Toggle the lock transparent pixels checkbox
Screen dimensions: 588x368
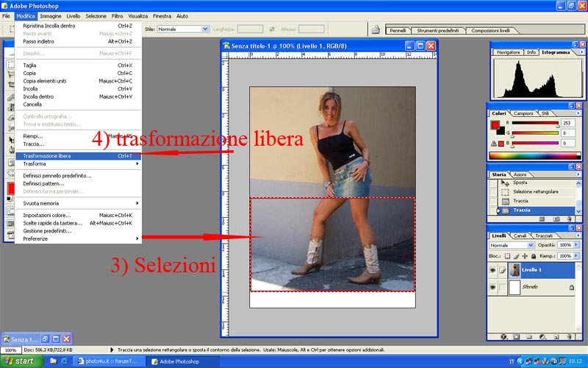pos(509,255)
